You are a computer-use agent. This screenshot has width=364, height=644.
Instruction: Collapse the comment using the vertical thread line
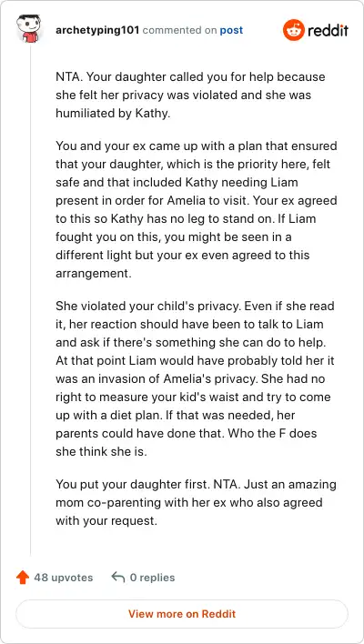coord(30,300)
